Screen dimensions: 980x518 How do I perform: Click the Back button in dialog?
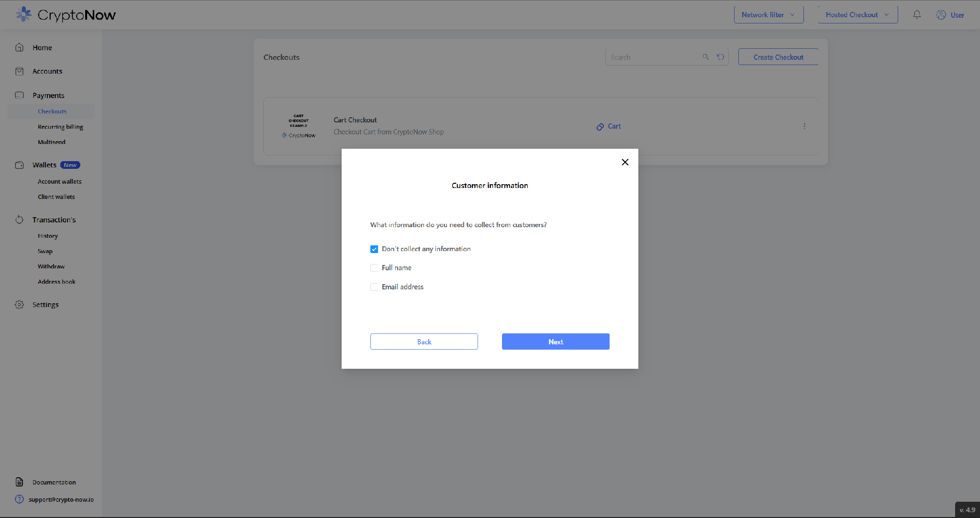click(424, 342)
